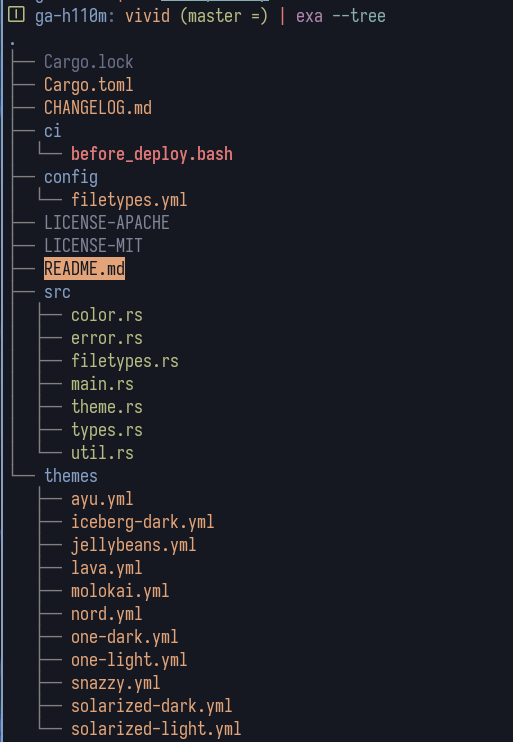Click the themes directory entry
The width and height of the screenshot is (513, 742).
click(71, 476)
